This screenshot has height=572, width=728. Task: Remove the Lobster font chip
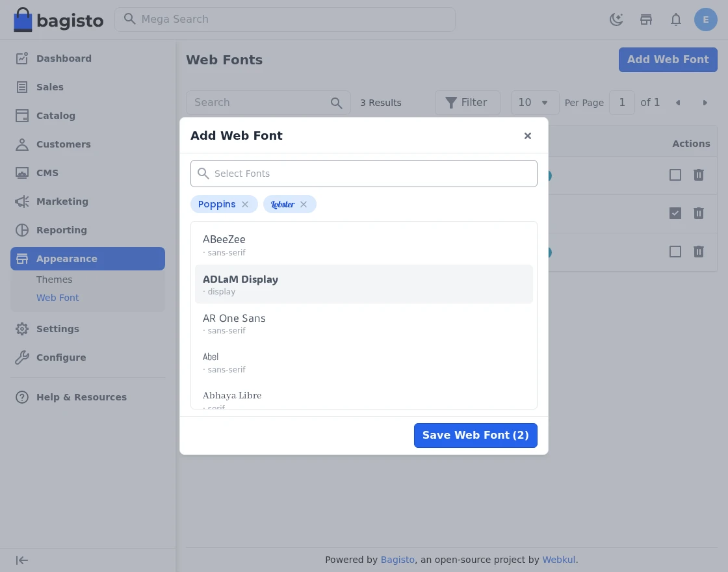point(303,204)
